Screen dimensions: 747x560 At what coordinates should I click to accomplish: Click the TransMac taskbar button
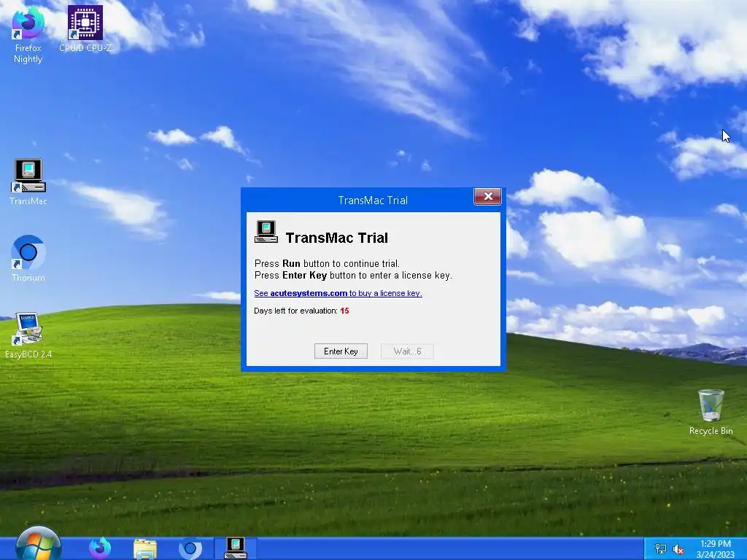(x=236, y=548)
